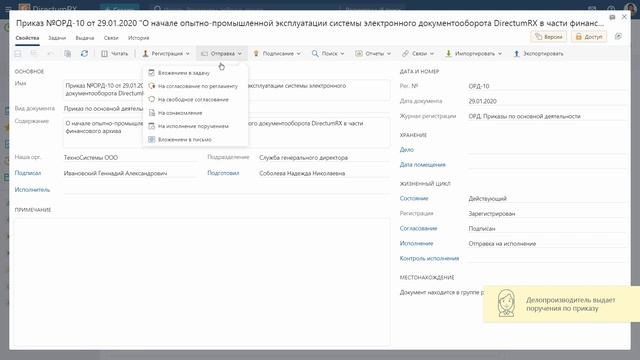Click the copy document icon
This screenshot has height=360, width=640.
pos(68,53)
